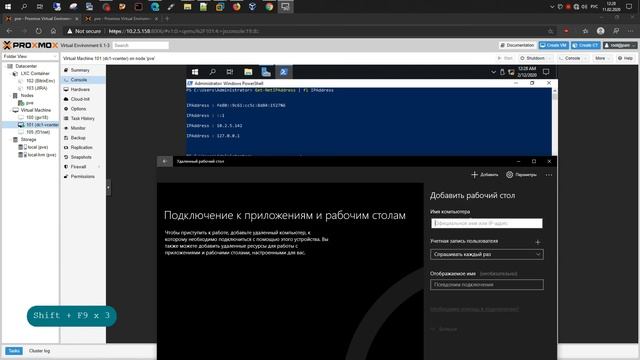Select the PowerShell icon in the guest taskbar
640x360 pixels.
click(x=284, y=72)
